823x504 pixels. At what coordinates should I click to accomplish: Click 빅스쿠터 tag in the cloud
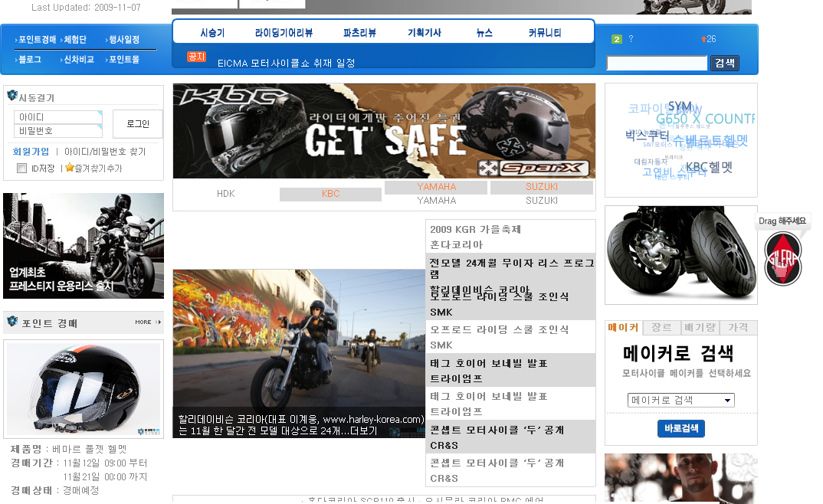tap(648, 136)
